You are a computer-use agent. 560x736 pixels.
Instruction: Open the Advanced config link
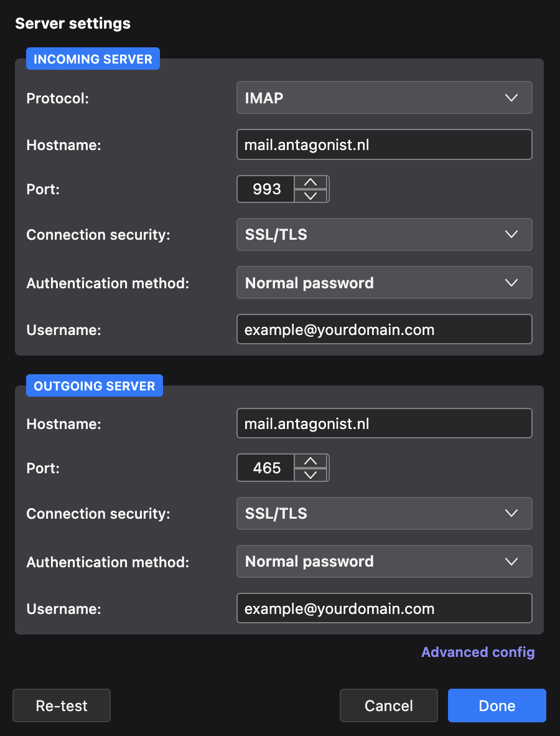click(x=478, y=652)
